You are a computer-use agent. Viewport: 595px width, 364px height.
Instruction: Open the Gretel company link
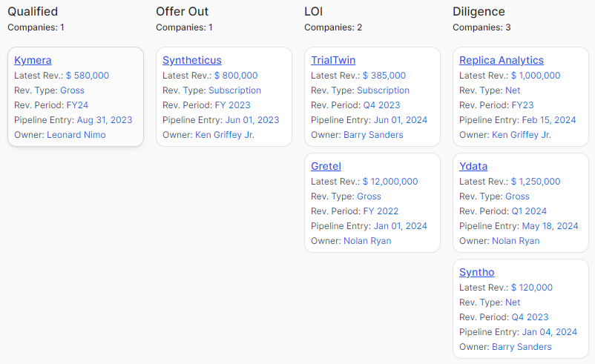[x=326, y=167]
